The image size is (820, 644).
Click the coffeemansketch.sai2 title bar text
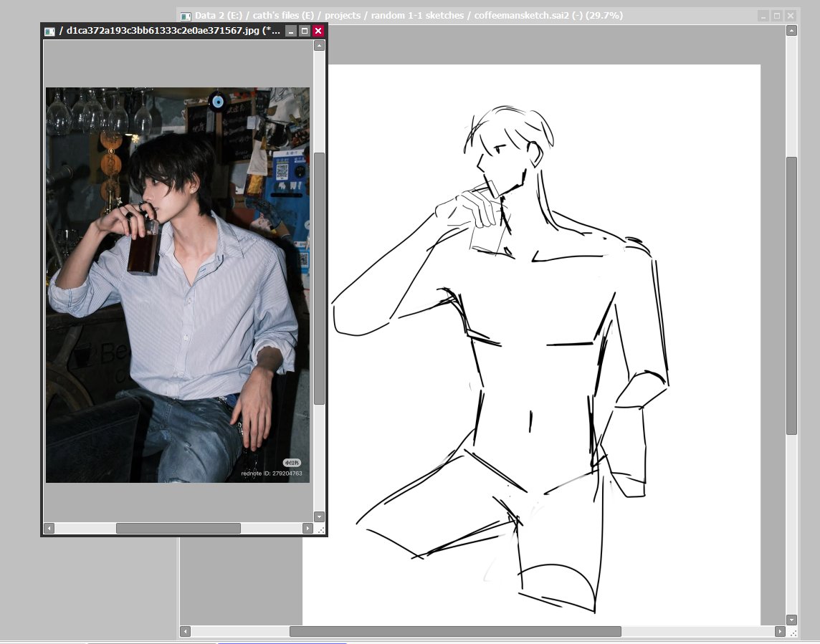409,16
